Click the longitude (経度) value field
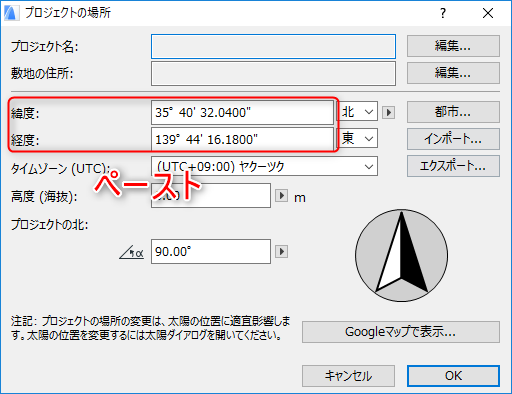The width and height of the screenshot is (512, 394). tap(242, 139)
